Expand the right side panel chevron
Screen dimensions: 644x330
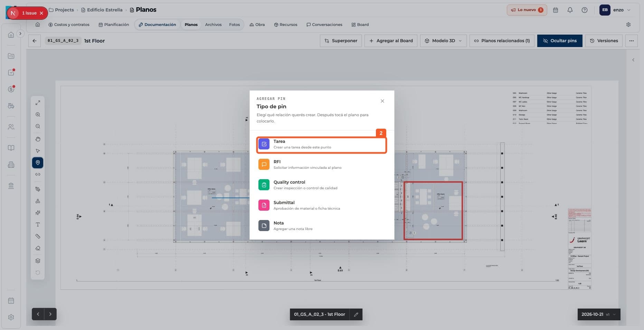tap(633, 60)
